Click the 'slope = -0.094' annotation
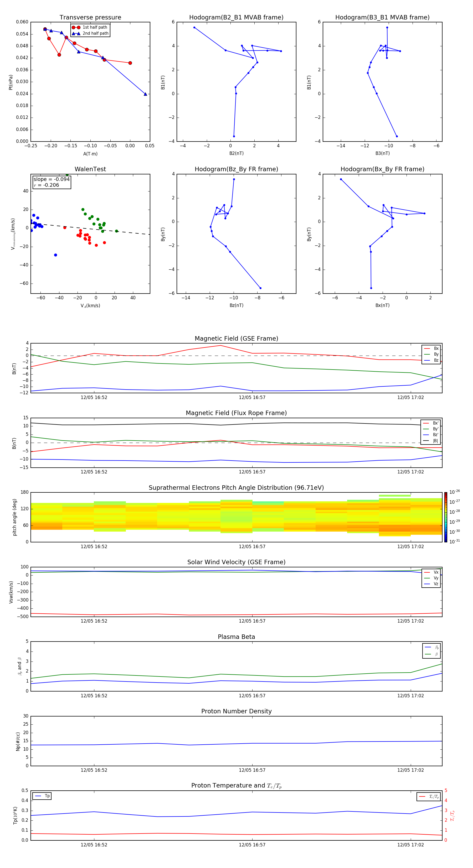 (52, 179)
